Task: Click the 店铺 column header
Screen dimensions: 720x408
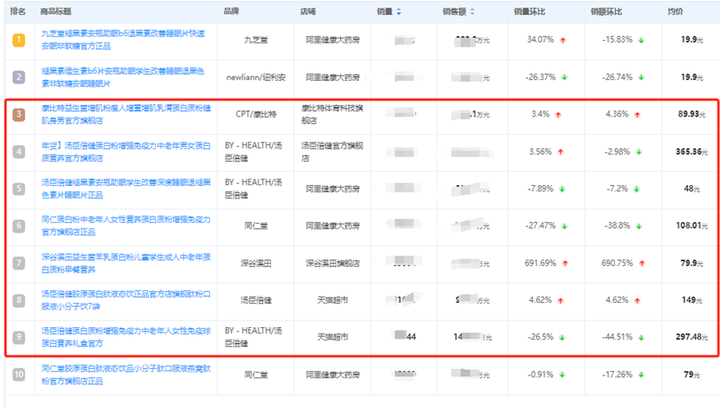Action: tap(308, 11)
